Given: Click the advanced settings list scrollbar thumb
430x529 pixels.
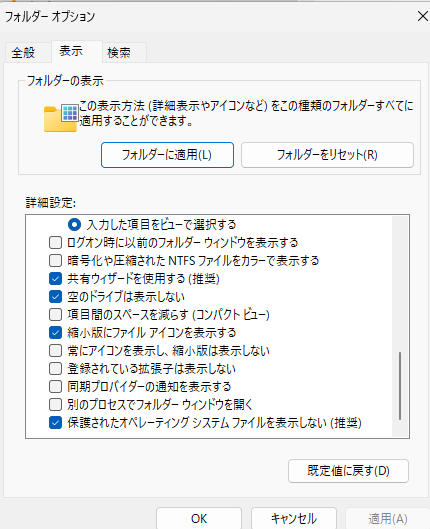Looking at the screenshot, I should pyautogui.click(x=400, y=386).
